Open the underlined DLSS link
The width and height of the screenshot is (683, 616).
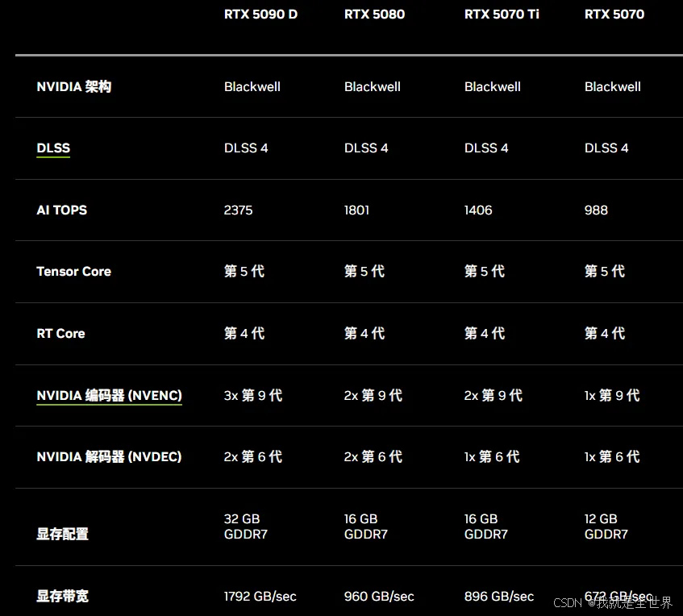[x=53, y=148]
